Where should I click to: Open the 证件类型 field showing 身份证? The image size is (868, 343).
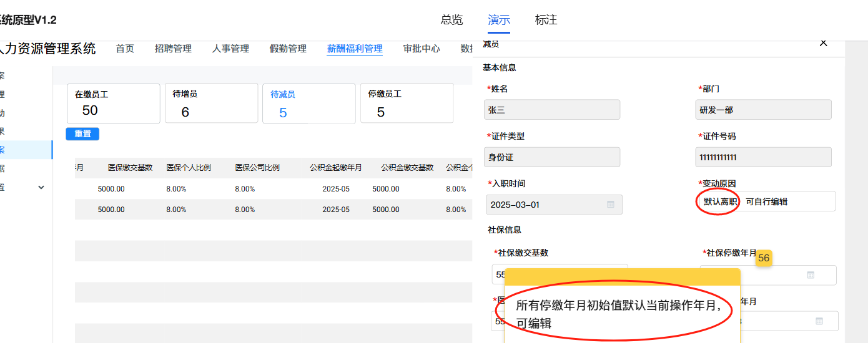(552, 157)
